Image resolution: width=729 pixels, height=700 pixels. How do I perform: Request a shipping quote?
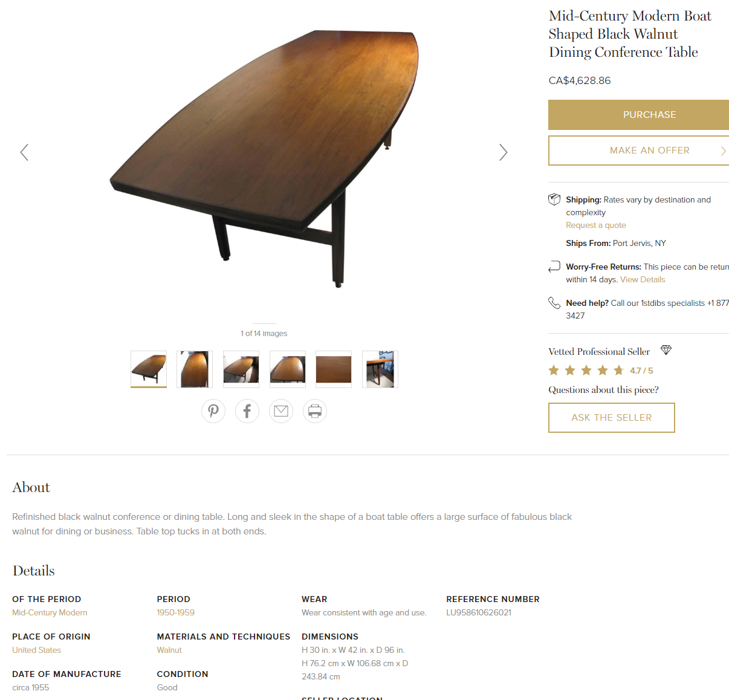pyautogui.click(x=596, y=225)
